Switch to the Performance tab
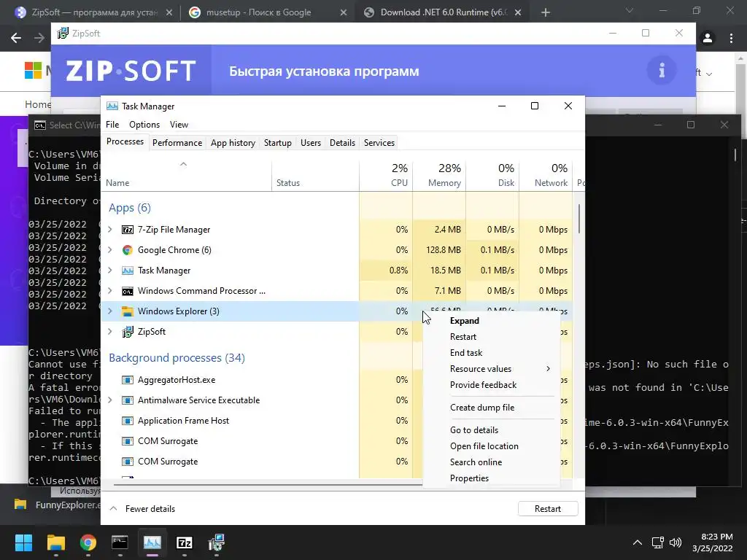Viewport: 747px width, 560px height. tap(177, 143)
